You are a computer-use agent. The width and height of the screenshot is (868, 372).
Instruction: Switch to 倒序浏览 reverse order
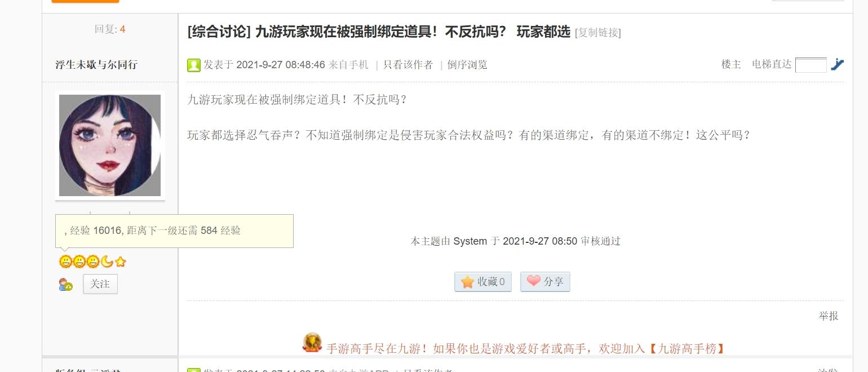point(467,65)
